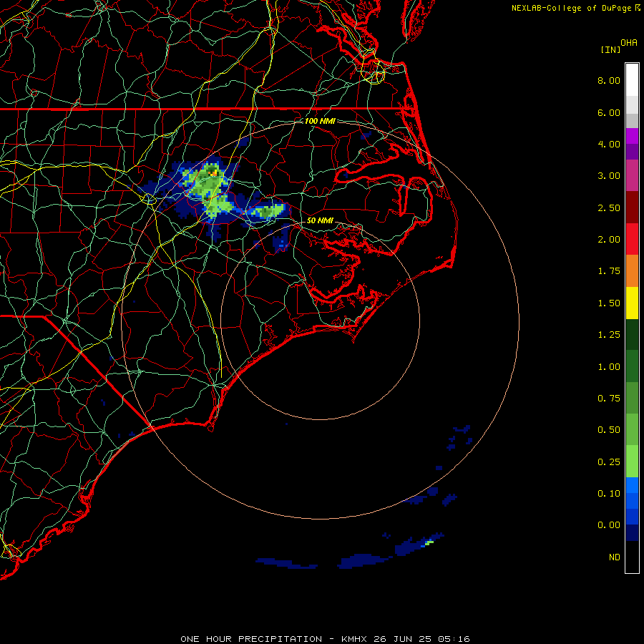Click the NEXLAB-College of DuPage label
644x644 pixels.
click(x=571, y=8)
